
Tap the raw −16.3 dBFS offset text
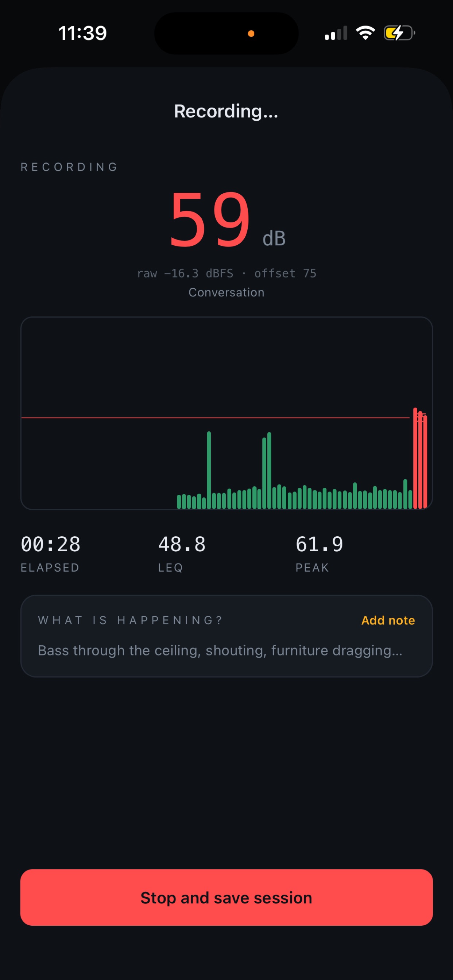pyautogui.click(x=226, y=273)
